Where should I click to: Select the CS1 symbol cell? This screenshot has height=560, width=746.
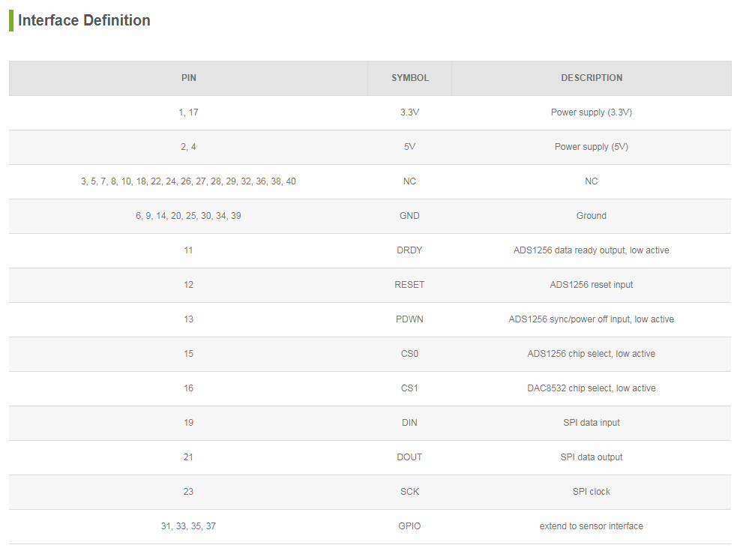[x=409, y=388]
